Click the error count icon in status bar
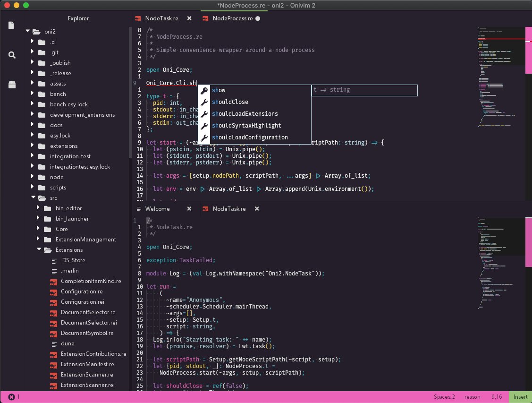Screen dimensions: 532x403 pos(11,397)
